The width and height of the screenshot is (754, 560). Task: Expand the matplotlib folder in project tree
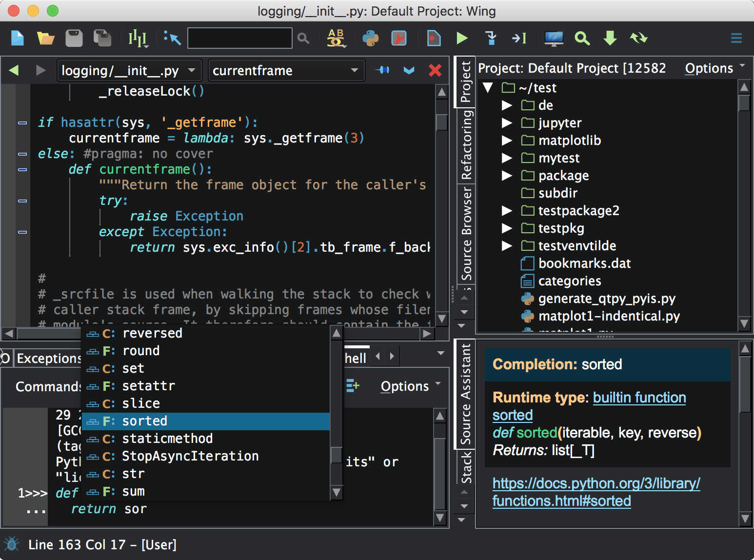pyautogui.click(x=507, y=140)
